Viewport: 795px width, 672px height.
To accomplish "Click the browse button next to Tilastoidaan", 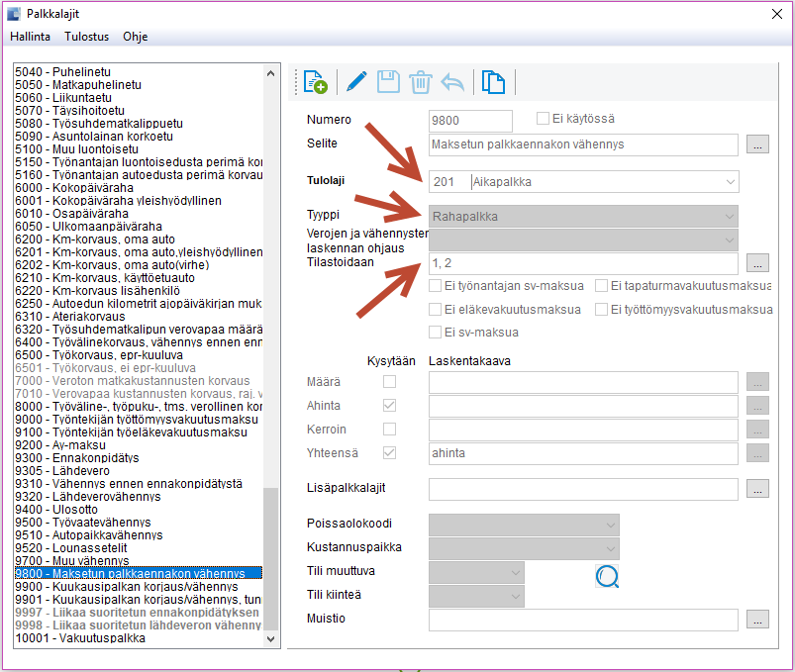I will click(x=757, y=263).
